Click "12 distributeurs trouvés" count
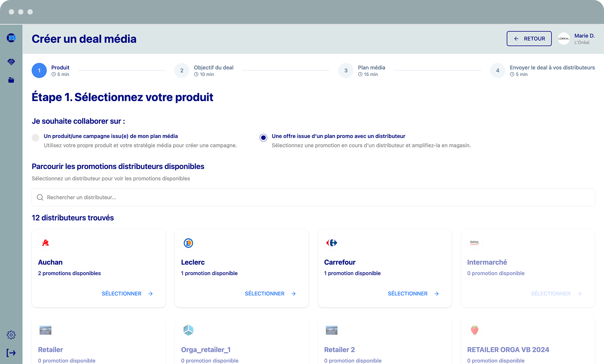604x364 pixels. 73,218
